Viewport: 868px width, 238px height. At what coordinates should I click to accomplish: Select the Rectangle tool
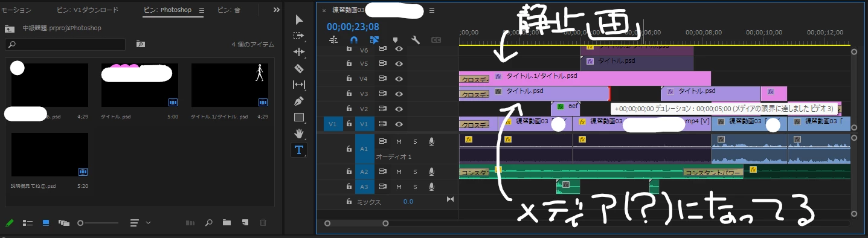[x=298, y=117]
